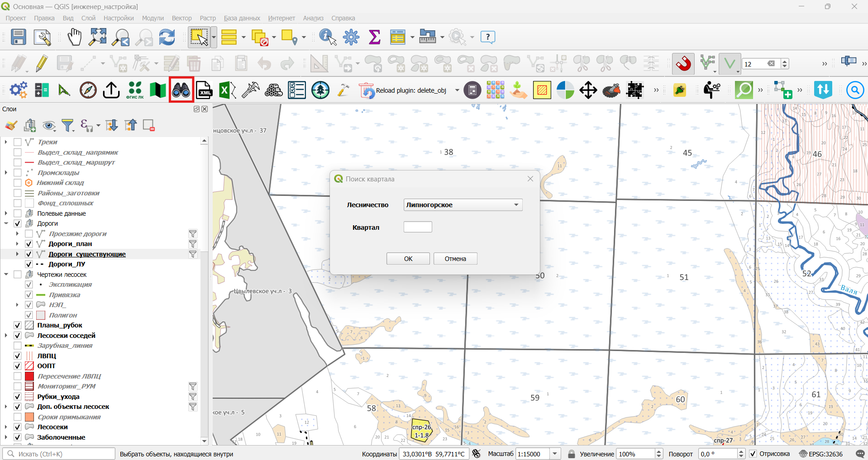Open the Проект menu
This screenshot has width=868, height=460.
tap(16, 18)
